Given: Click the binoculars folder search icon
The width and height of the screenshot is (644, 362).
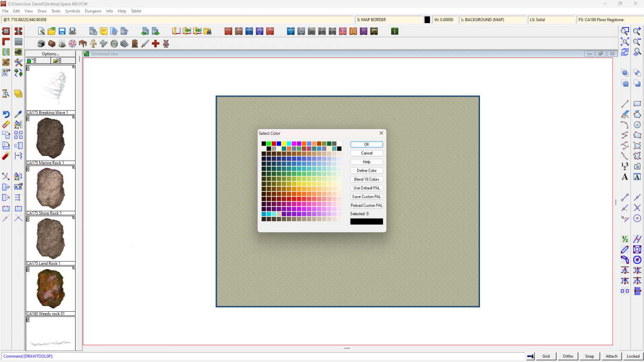Looking at the screenshot, I should point(208,31).
